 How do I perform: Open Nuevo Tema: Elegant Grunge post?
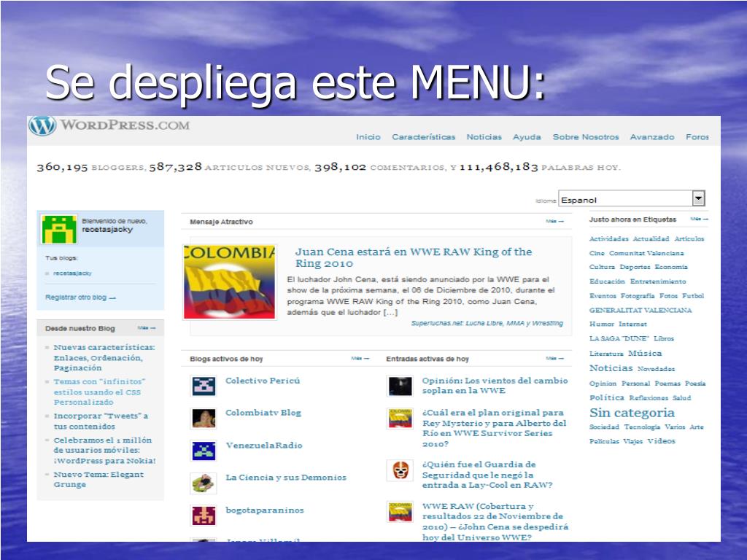tap(98, 480)
